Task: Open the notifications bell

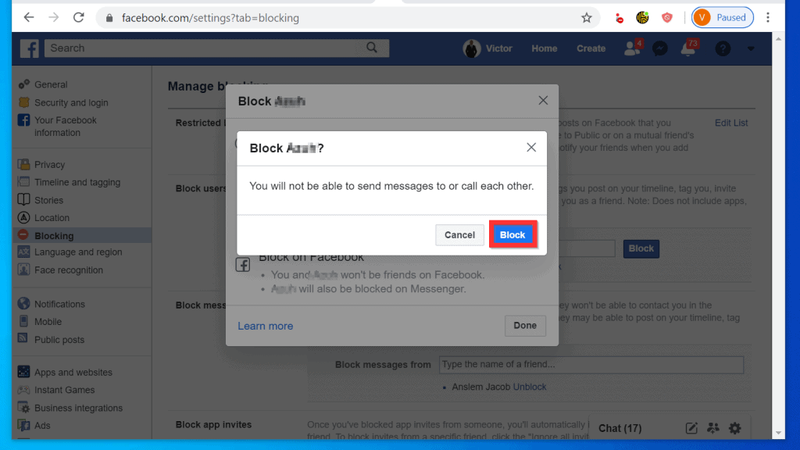Action: [x=688, y=48]
